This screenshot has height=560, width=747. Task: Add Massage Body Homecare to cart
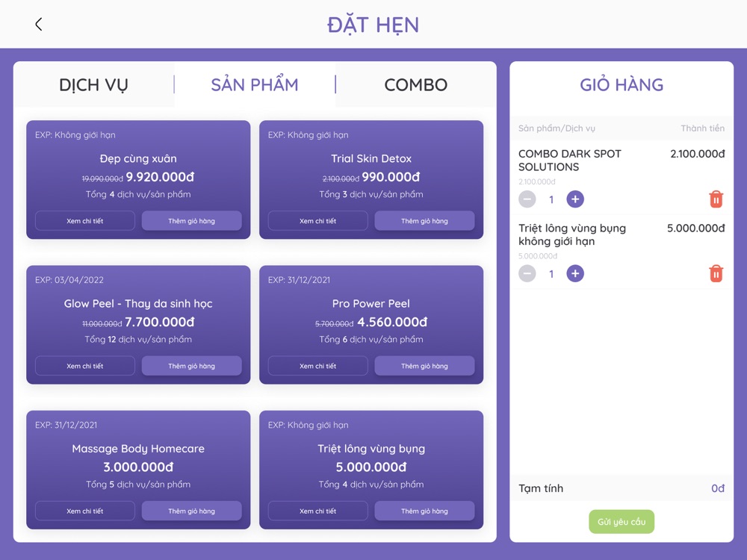click(x=191, y=511)
